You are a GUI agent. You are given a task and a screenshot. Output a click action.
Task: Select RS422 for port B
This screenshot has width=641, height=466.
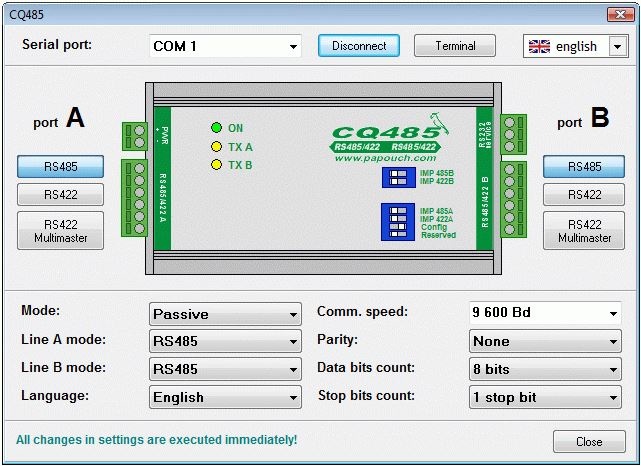pyautogui.click(x=584, y=194)
